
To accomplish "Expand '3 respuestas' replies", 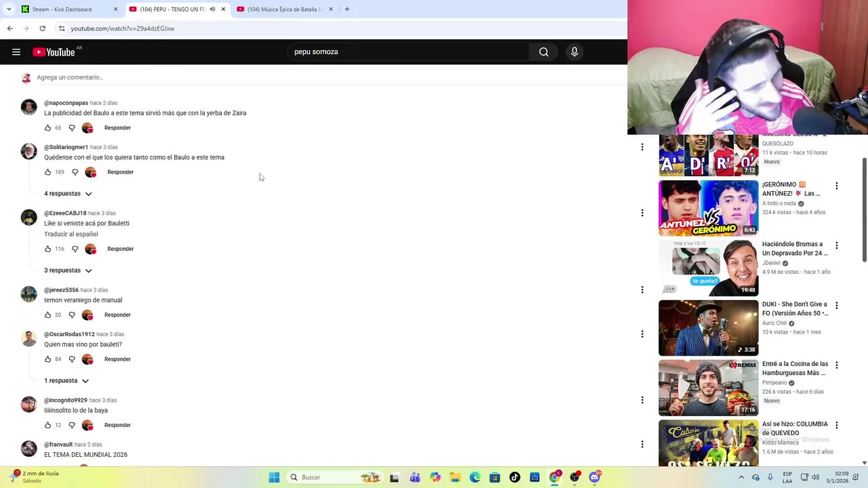I will click(68, 270).
